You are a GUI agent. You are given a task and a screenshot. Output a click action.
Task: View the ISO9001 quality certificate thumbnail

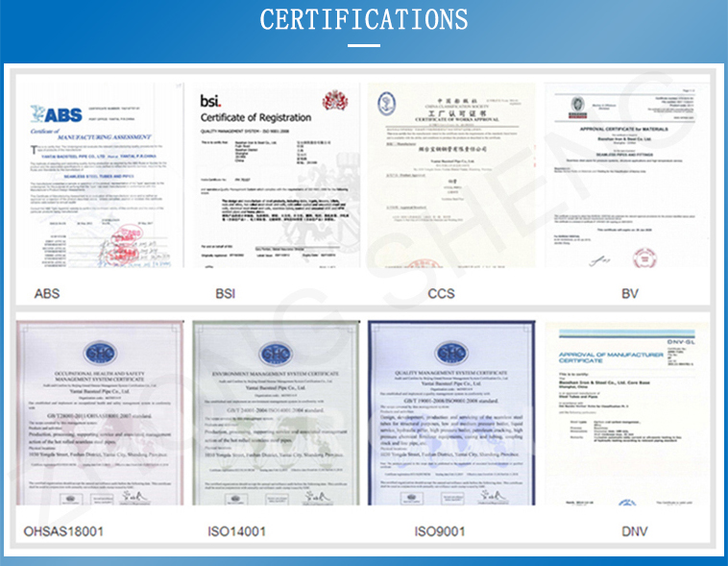coord(451,412)
